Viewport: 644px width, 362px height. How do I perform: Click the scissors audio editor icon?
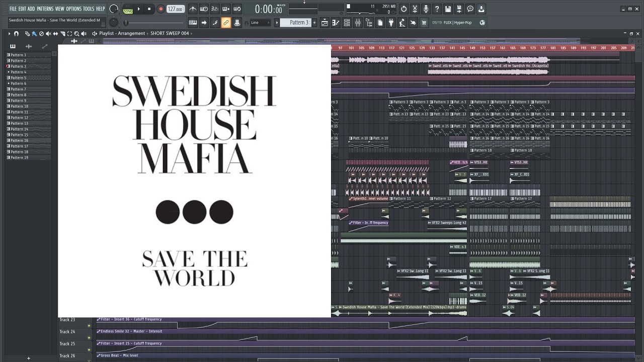click(415, 9)
